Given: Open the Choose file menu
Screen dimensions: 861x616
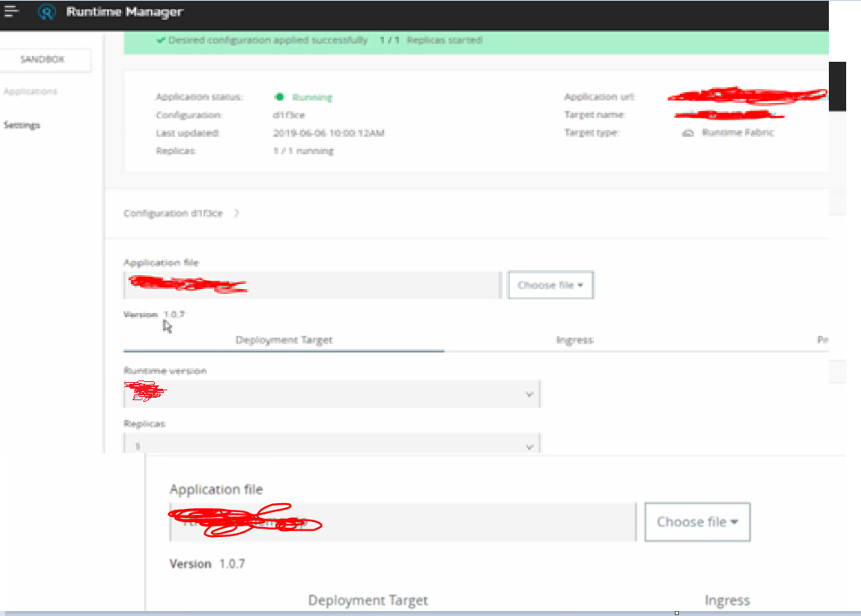Looking at the screenshot, I should (550, 285).
